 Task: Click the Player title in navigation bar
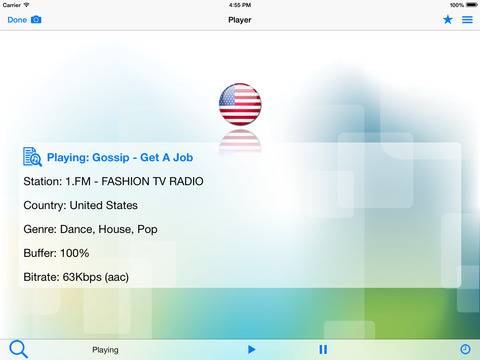(240, 20)
